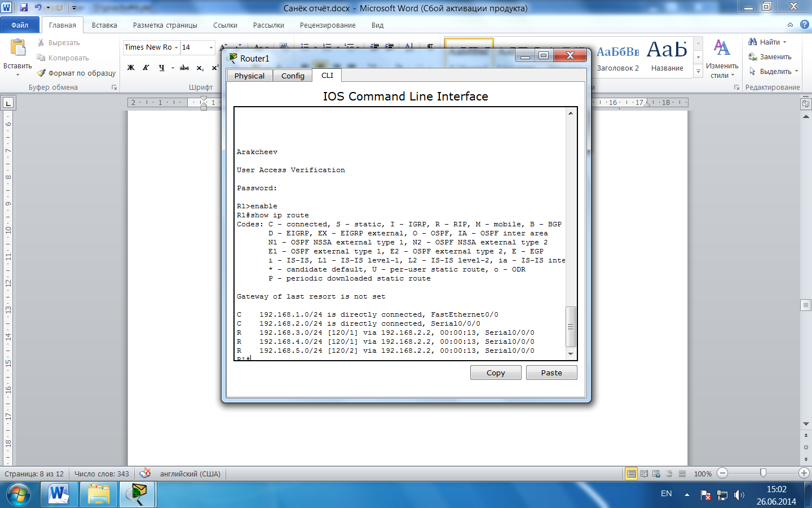
Task: Toggle bold (Ж) formatting
Action: click(x=131, y=68)
